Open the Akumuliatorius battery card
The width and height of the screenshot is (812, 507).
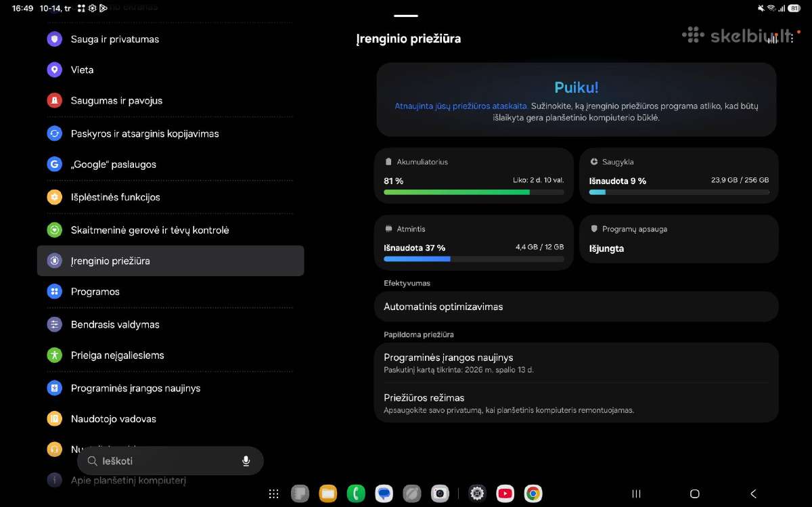pyautogui.click(x=474, y=176)
